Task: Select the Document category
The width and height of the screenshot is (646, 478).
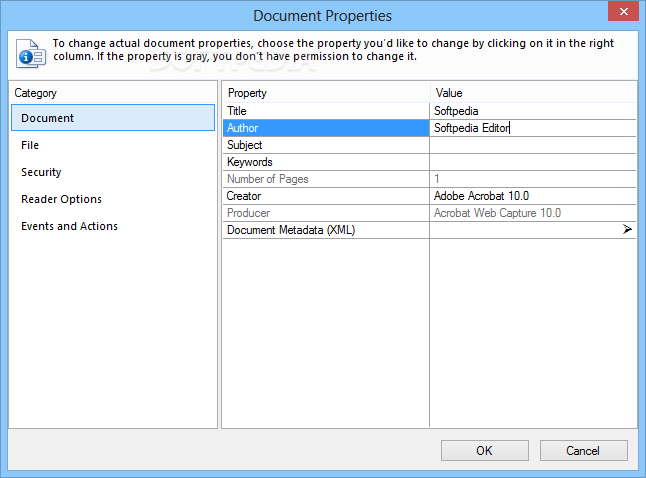Action: [113, 118]
